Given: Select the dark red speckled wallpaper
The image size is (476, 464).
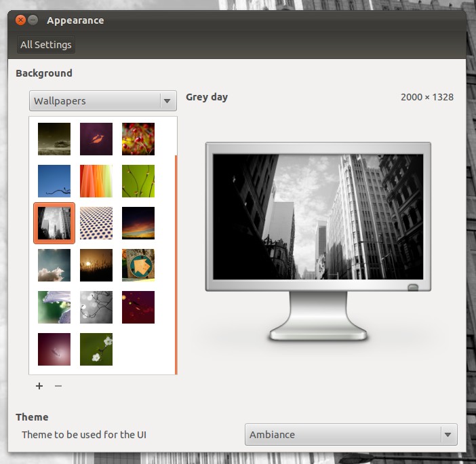Looking at the screenshot, I should (x=138, y=307).
